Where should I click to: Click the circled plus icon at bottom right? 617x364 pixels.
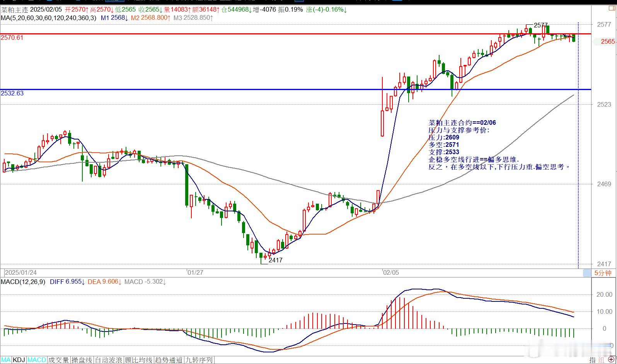click(611, 360)
